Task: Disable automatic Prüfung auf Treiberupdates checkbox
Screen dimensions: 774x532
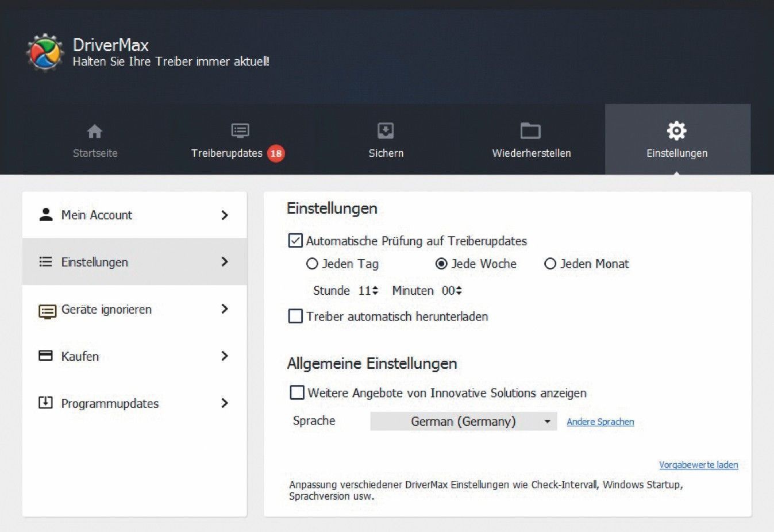Action: click(x=295, y=241)
